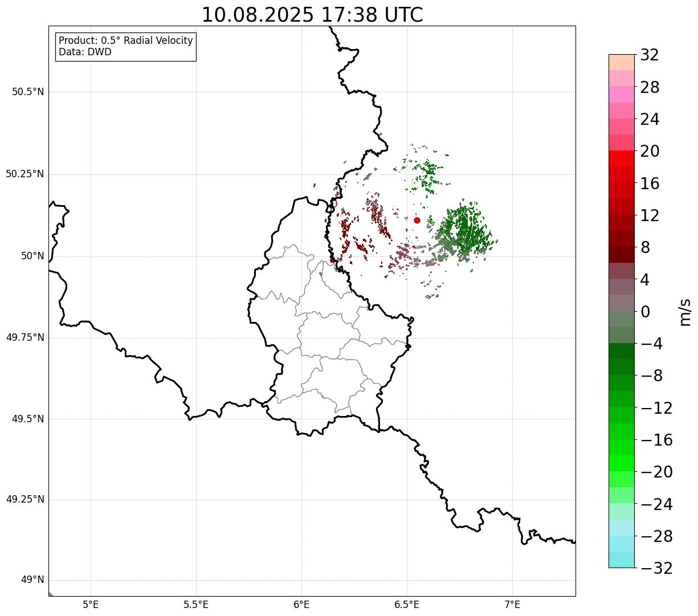Click the colorbar label 32

(650, 55)
